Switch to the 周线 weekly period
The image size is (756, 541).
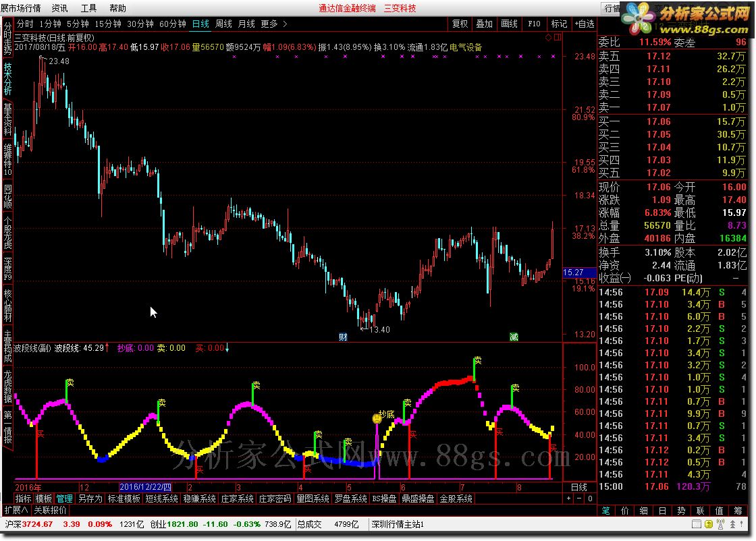tap(223, 24)
